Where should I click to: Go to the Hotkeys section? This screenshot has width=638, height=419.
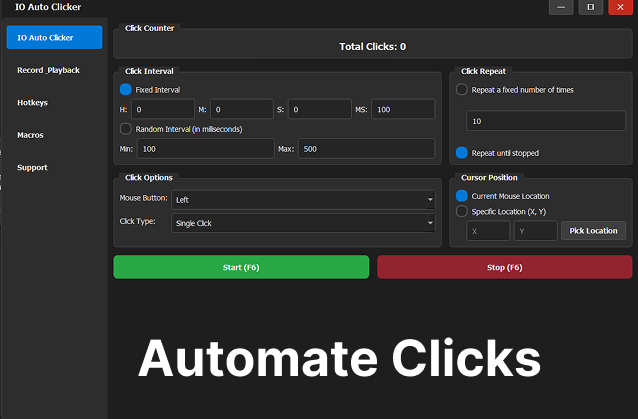(x=33, y=103)
